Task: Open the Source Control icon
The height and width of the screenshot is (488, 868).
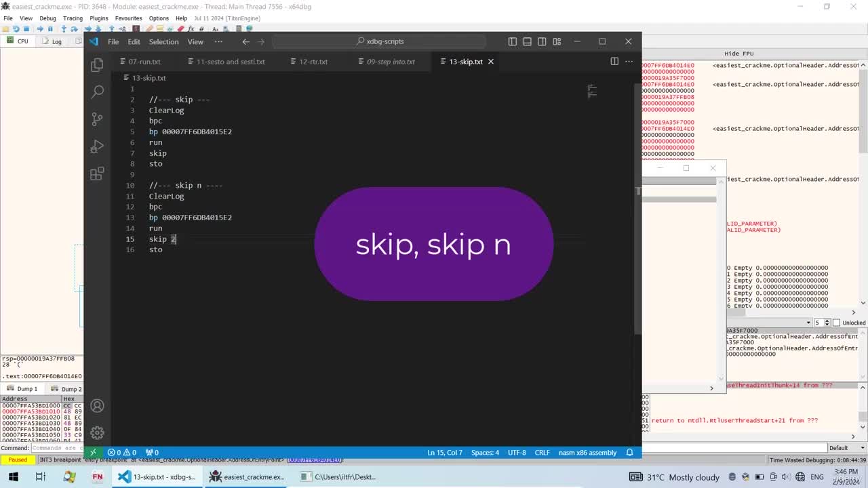Action: coord(97,119)
